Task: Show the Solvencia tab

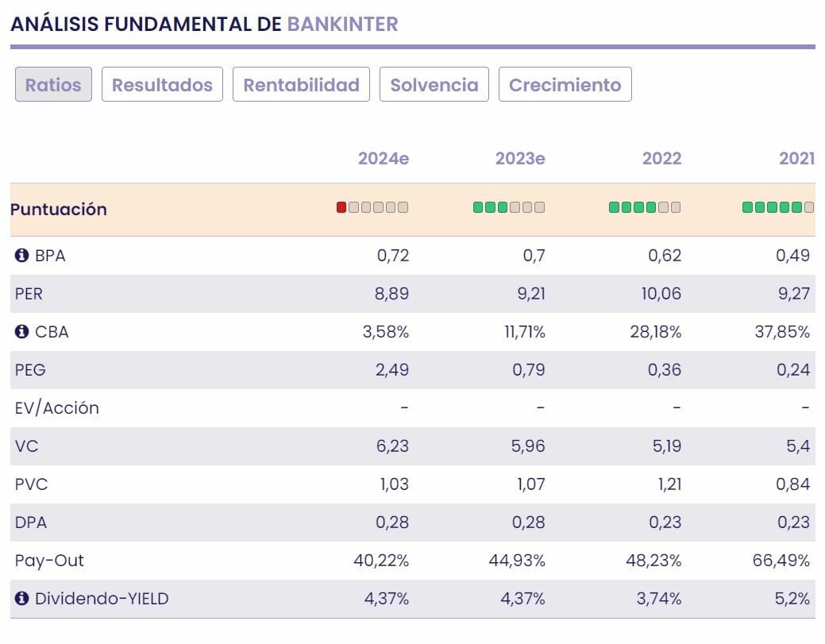Action: tap(434, 85)
